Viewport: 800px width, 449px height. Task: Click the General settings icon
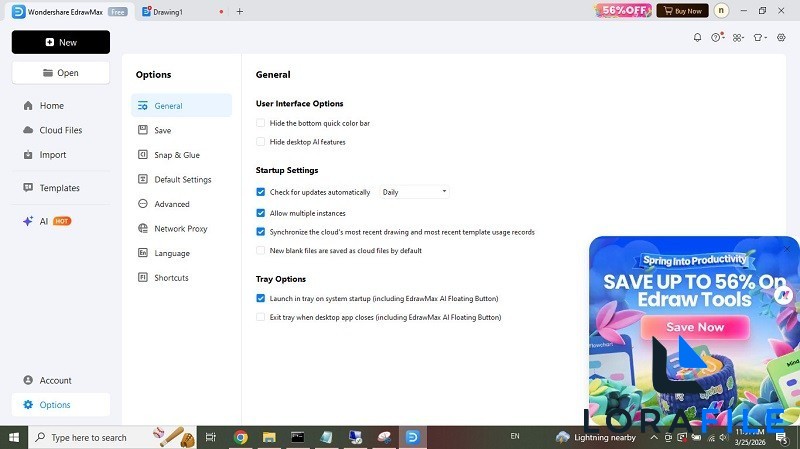coord(143,106)
